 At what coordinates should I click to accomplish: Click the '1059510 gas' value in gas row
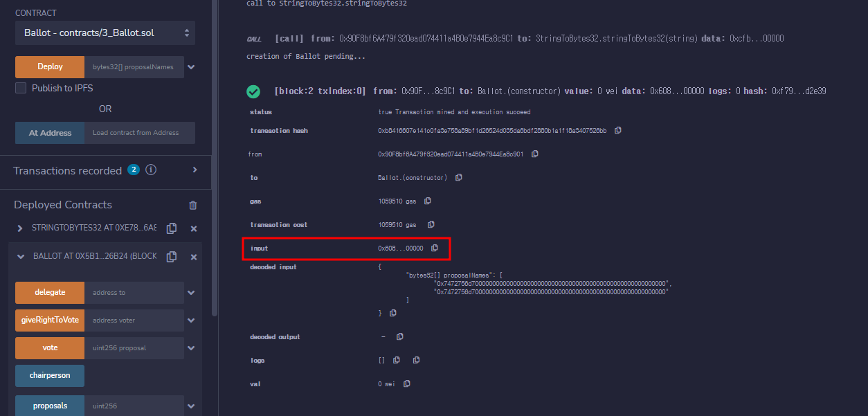coord(397,201)
